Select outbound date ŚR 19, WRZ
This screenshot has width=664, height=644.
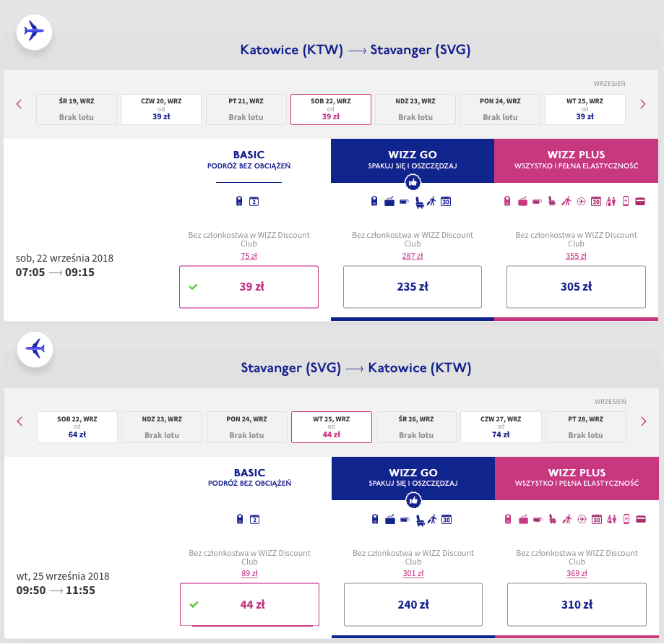pos(77,109)
